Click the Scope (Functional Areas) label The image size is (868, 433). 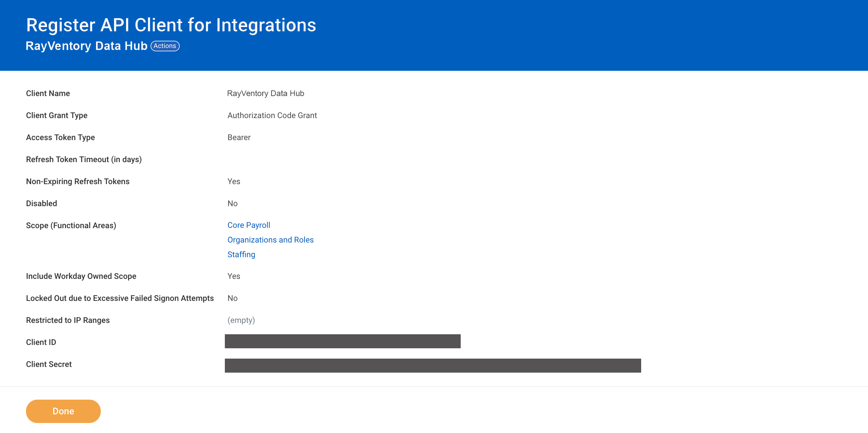tap(71, 225)
